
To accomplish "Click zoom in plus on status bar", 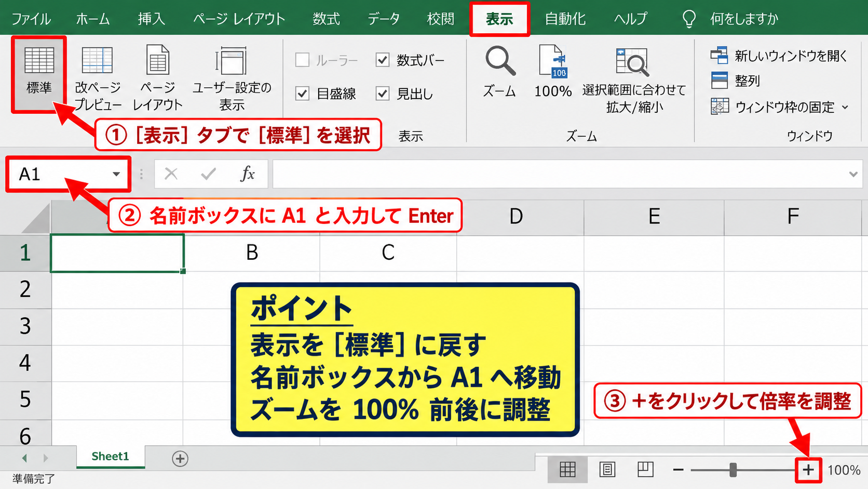I will pyautogui.click(x=808, y=470).
